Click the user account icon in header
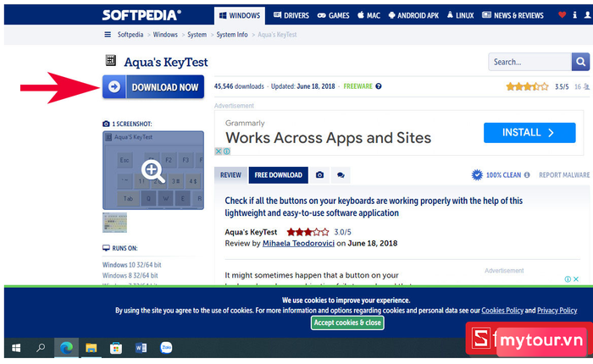Viewport: 593px width, 364px height. (588, 14)
